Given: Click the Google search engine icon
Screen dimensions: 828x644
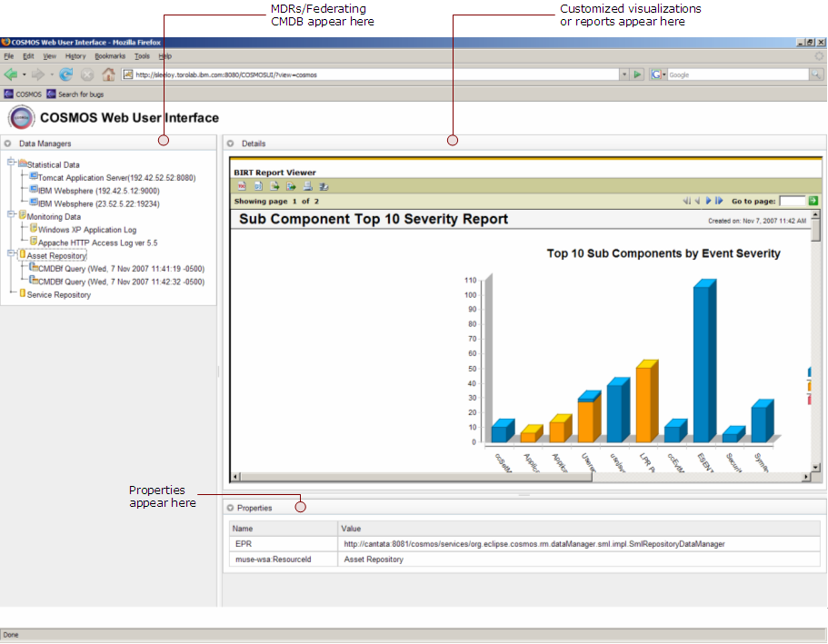Looking at the screenshot, I should [655, 74].
